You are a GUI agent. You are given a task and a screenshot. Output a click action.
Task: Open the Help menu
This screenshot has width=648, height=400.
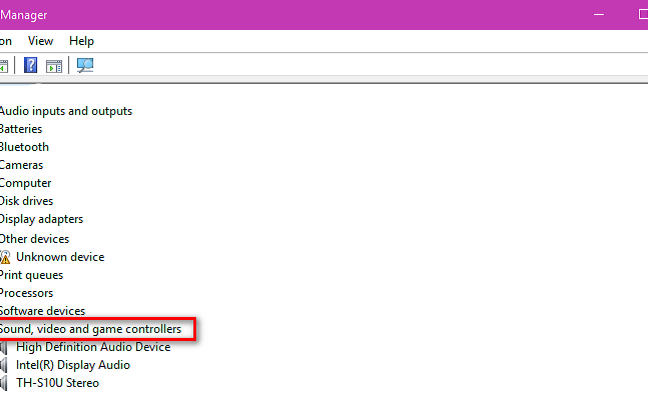(x=81, y=41)
